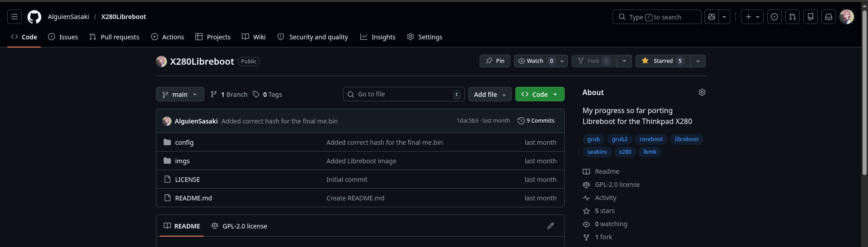Switch to the Wiki tab
This screenshot has width=868, height=247.
click(x=254, y=37)
